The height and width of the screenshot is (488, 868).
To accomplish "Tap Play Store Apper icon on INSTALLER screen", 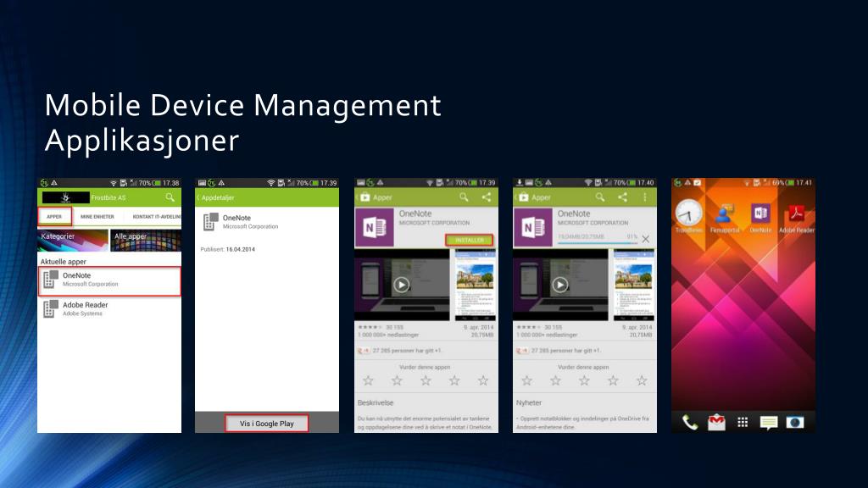I will [364, 197].
